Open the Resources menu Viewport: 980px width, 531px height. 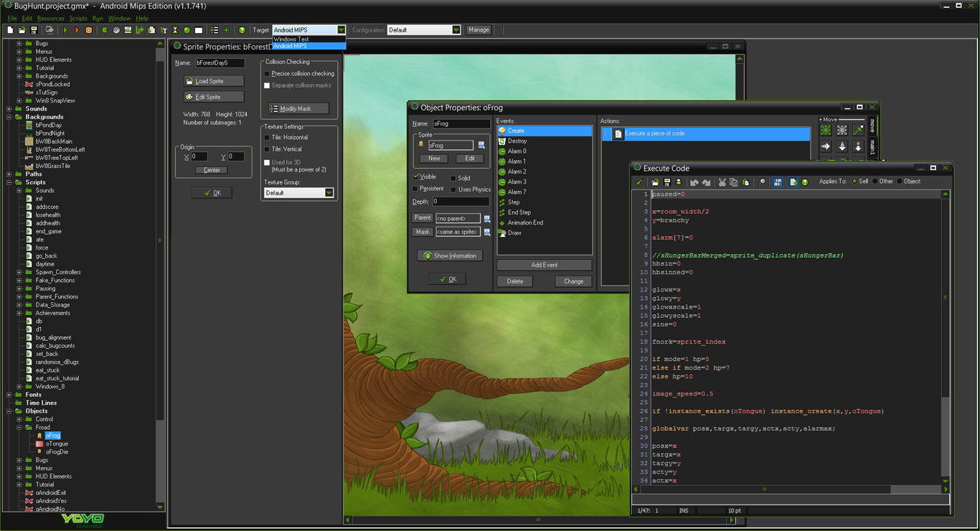(50, 18)
